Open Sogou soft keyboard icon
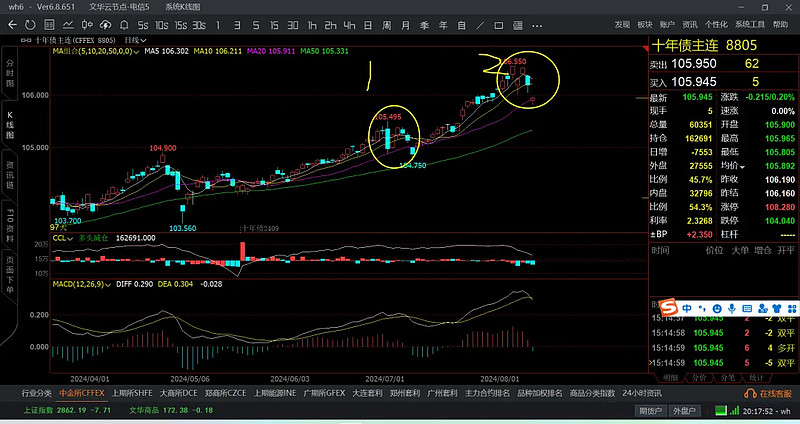 (747, 308)
